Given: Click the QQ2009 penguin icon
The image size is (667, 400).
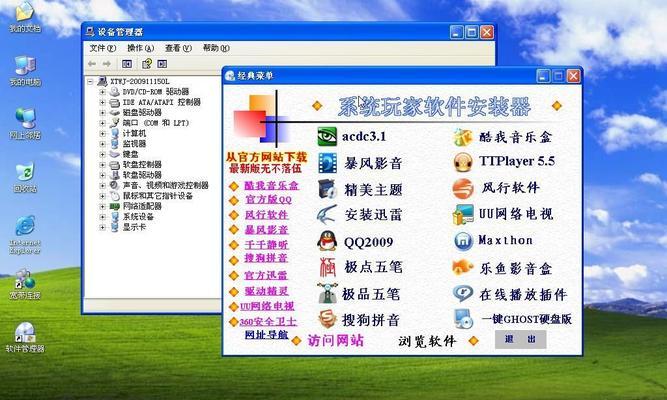Looking at the screenshot, I should (x=327, y=241).
